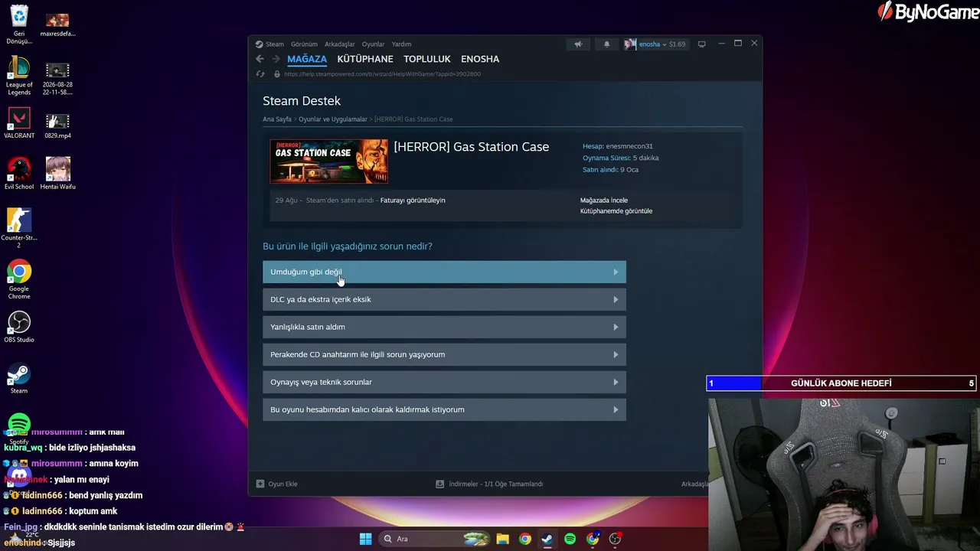
Task: Select permanently remove game from account option
Action: 444,409
